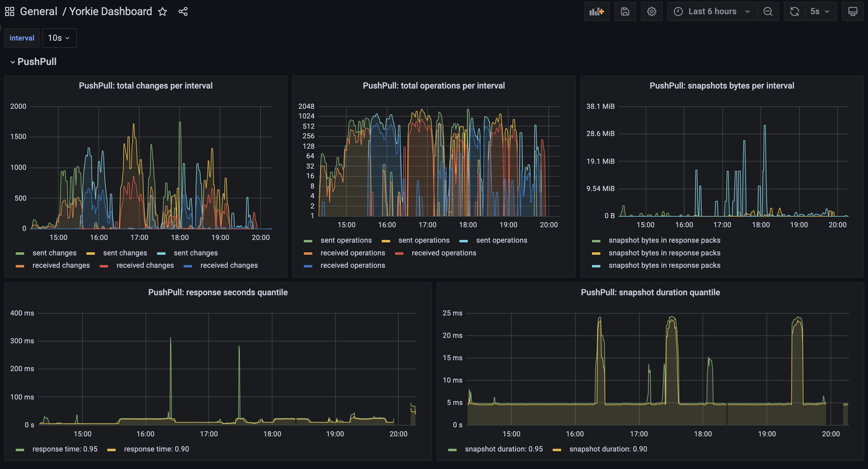This screenshot has height=469, width=868.
Task: Share the dashboard via share icon
Action: tap(183, 11)
